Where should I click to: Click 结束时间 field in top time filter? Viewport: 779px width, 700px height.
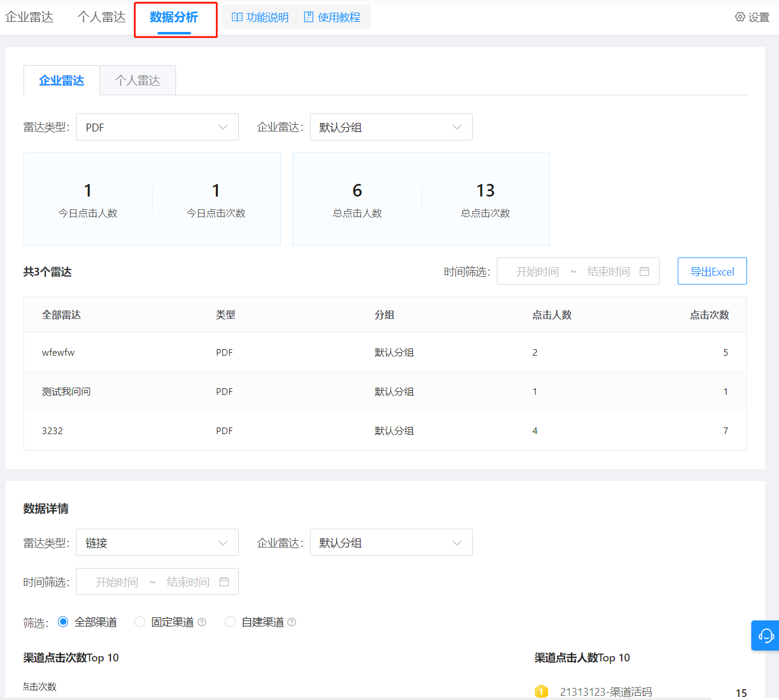point(608,272)
